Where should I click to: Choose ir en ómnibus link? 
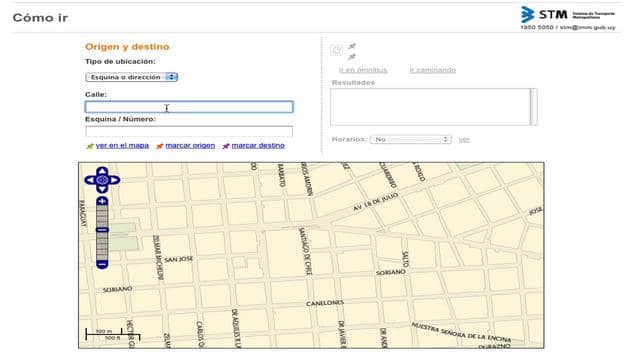pyautogui.click(x=363, y=70)
